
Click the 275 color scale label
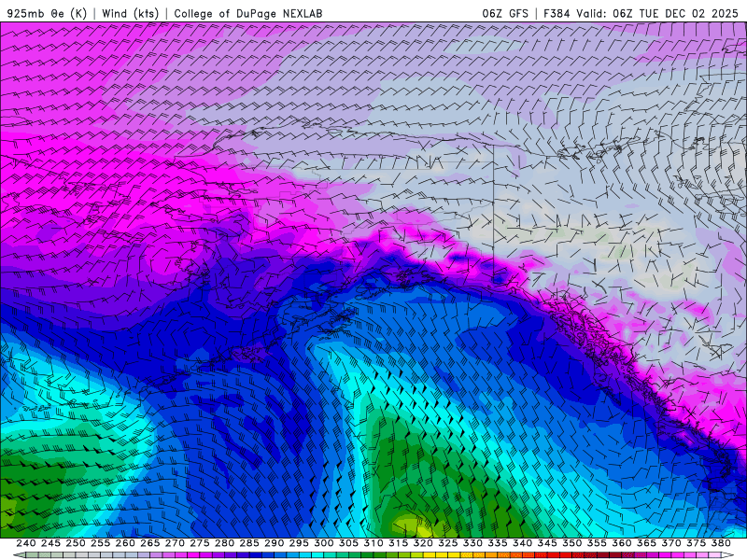pyautogui.click(x=199, y=543)
